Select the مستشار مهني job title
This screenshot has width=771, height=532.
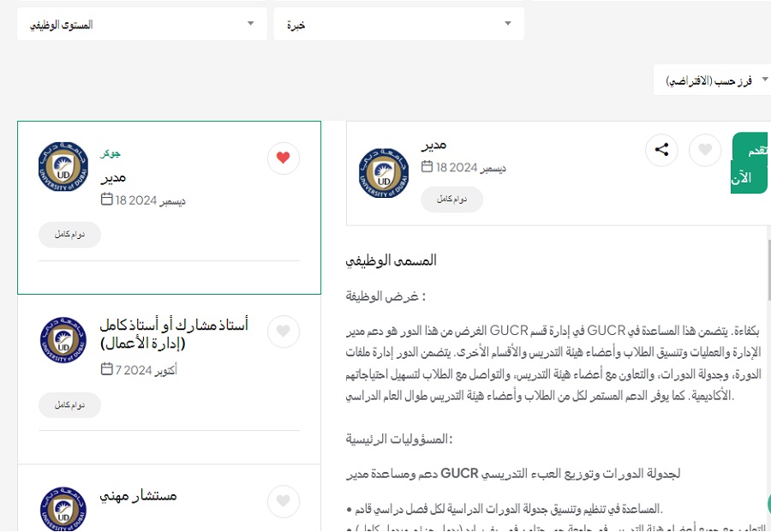coord(138,495)
